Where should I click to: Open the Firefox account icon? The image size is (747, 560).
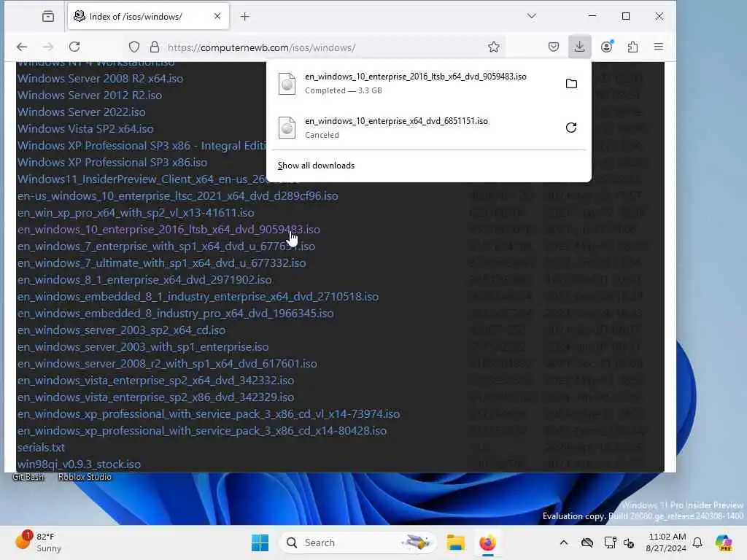pyautogui.click(x=606, y=47)
